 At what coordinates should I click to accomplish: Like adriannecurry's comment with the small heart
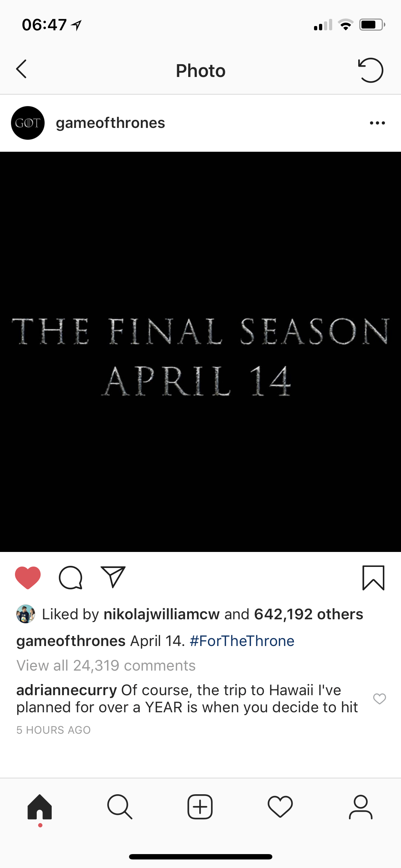click(x=379, y=699)
